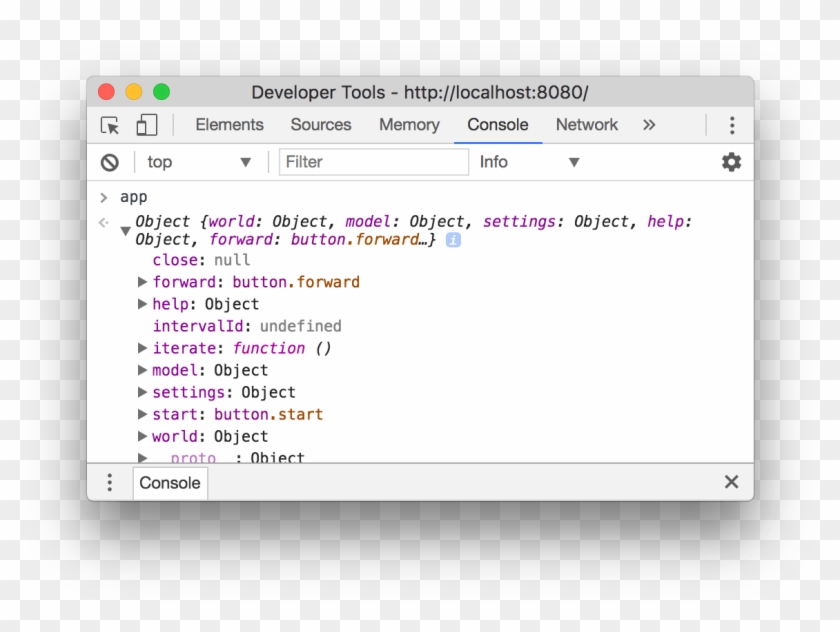Expand the forward: button.forward property
The width and height of the screenshot is (840, 632).
[142, 281]
